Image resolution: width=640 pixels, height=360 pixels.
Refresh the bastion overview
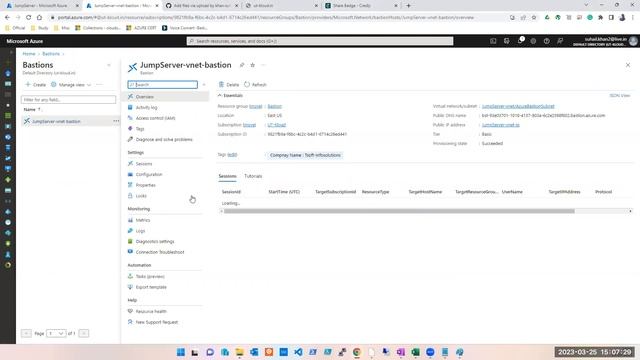pyautogui.click(x=255, y=84)
